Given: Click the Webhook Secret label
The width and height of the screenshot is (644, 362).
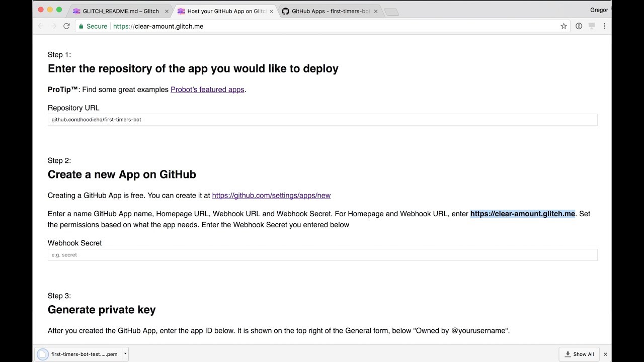Looking at the screenshot, I should click(74, 243).
